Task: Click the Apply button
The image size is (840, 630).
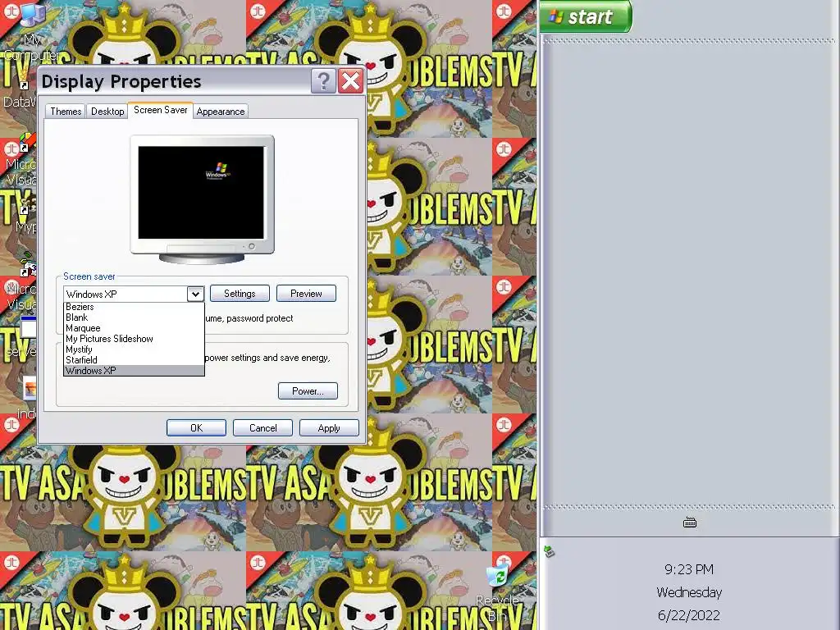Action: tap(329, 428)
